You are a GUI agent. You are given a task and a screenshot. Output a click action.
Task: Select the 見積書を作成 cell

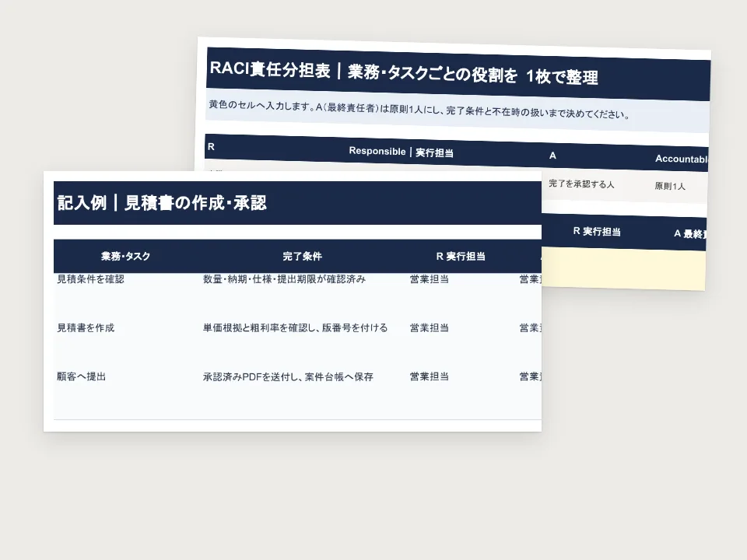(86, 327)
